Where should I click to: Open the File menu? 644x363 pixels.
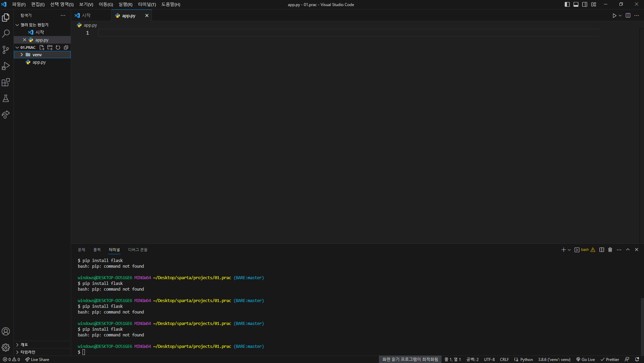tap(19, 4)
